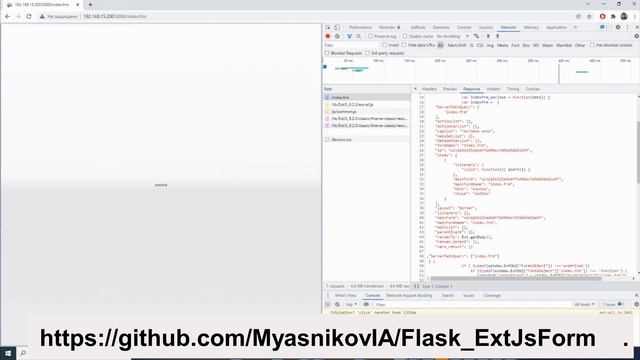640x360 pixels.
Task: Filter requests by Font type
Action: 515,45
